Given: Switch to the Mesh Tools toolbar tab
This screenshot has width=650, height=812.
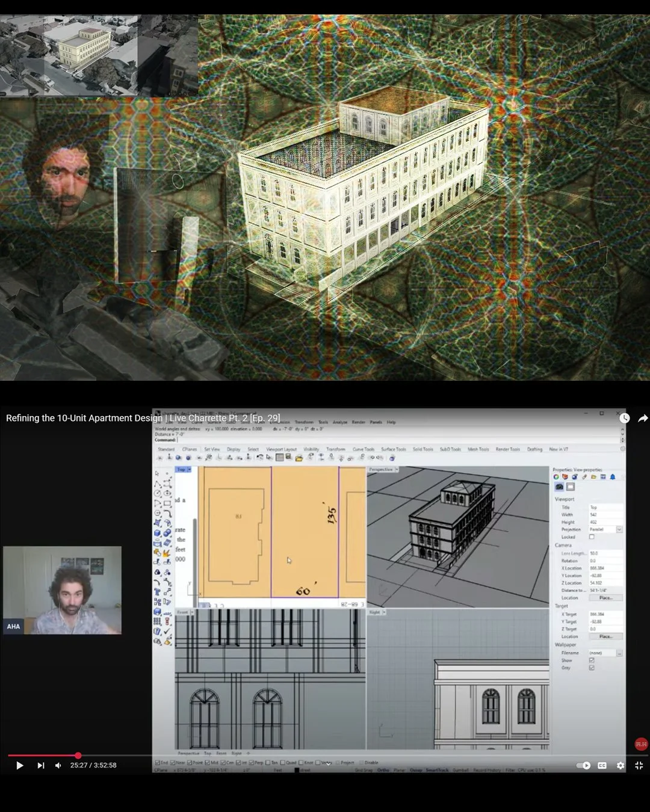Looking at the screenshot, I should point(478,449).
